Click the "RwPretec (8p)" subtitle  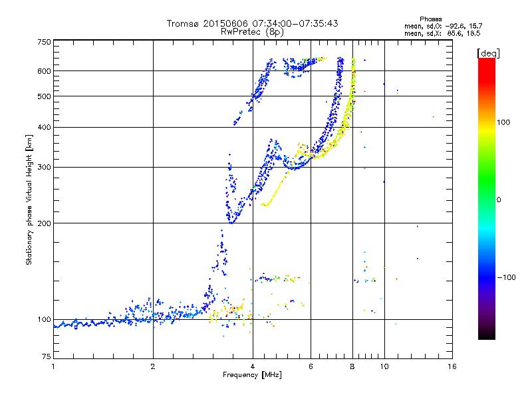(252, 32)
